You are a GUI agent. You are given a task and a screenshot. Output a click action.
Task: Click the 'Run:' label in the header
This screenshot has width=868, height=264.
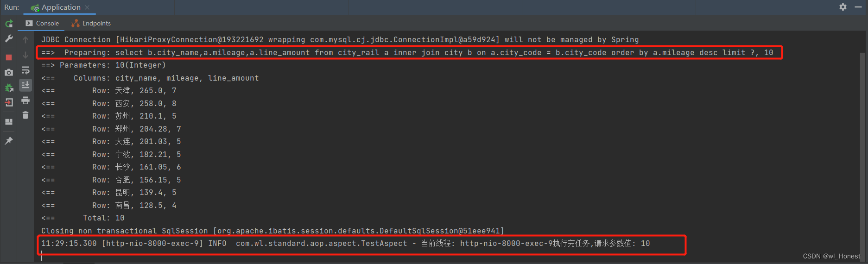point(12,7)
